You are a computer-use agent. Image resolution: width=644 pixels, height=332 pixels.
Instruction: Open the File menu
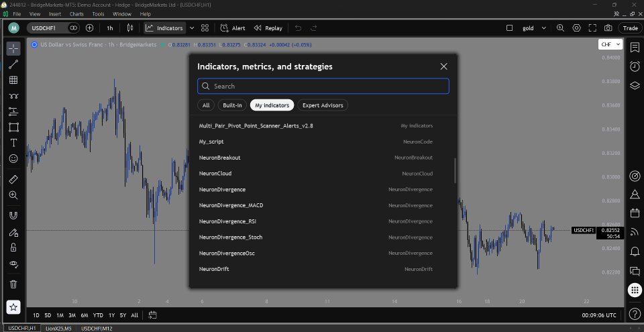pyautogui.click(x=17, y=14)
